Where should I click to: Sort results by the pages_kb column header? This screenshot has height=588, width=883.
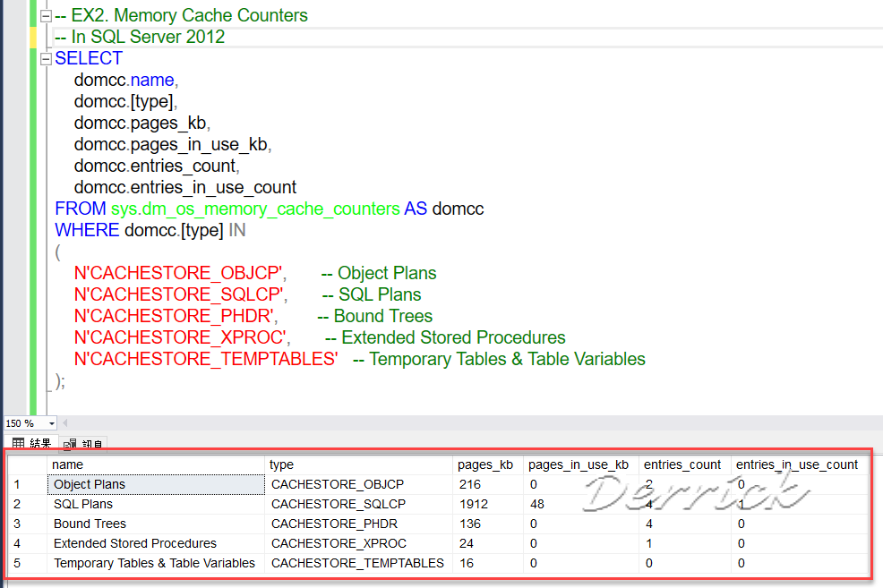486,464
